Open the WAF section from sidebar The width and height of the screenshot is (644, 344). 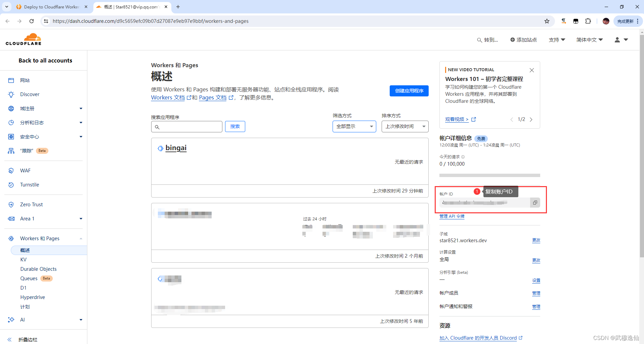pos(25,170)
